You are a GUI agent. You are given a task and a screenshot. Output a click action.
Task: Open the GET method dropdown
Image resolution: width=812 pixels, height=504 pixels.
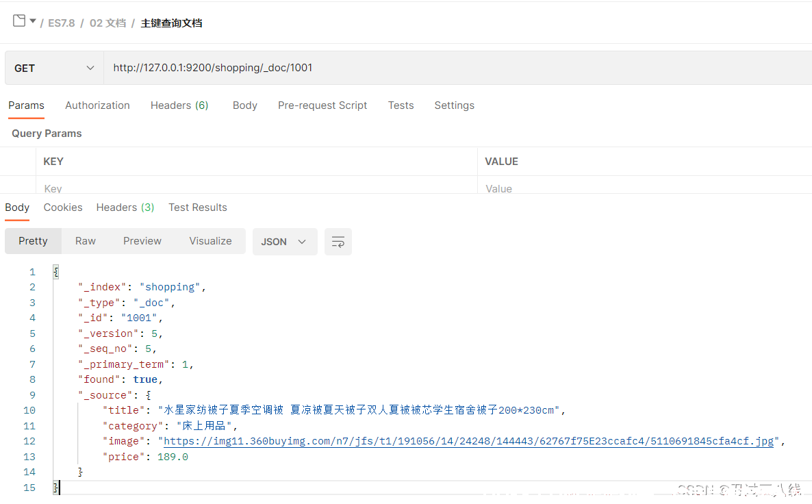[x=54, y=68]
